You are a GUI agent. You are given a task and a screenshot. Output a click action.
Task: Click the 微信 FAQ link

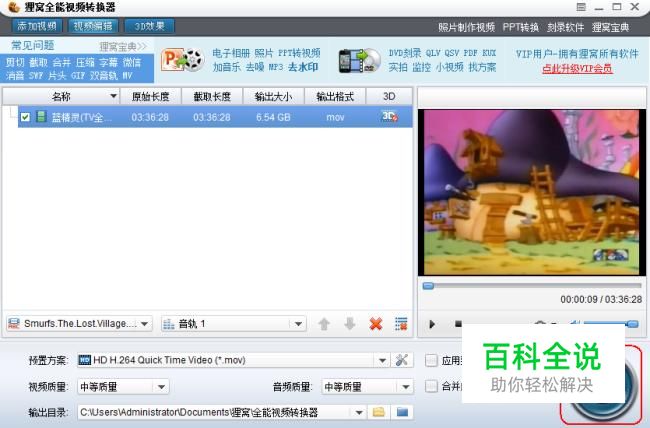click(132, 63)
